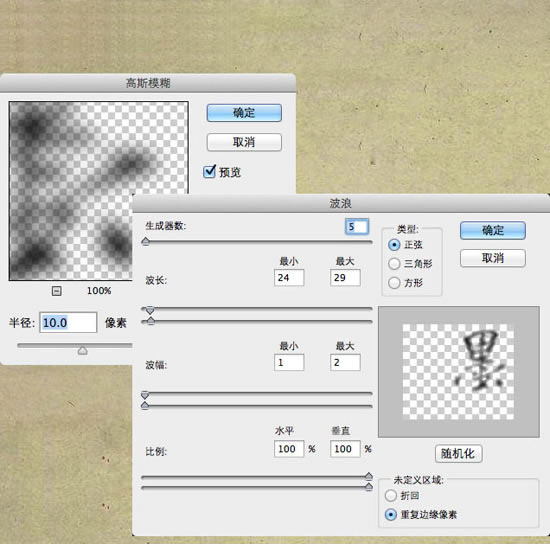Screen dimensions: 550x544
Task: Click the 波浪 wave preview thumbnail
Action: (459, 372)
